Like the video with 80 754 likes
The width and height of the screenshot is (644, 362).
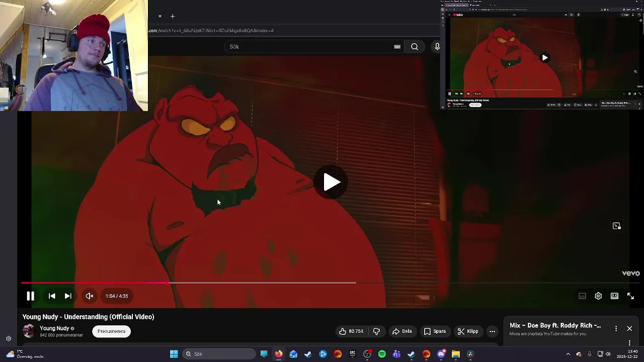pyautogui.click(x=351, y=331)
